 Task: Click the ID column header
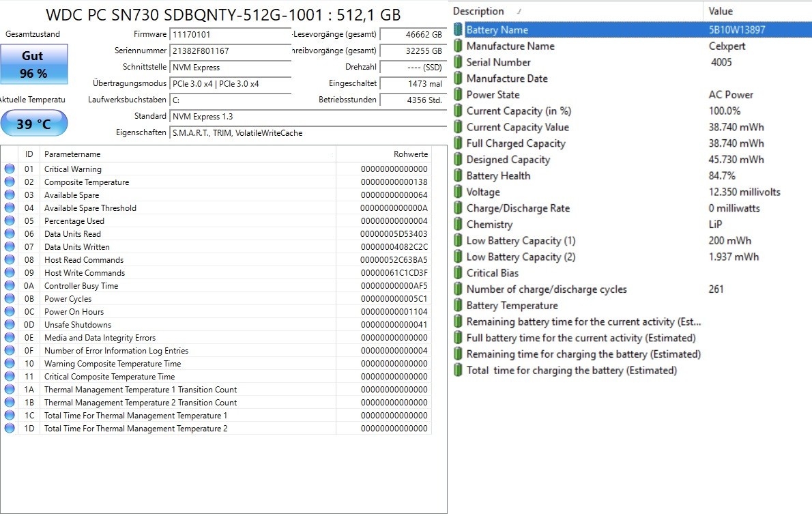point(29,154)
